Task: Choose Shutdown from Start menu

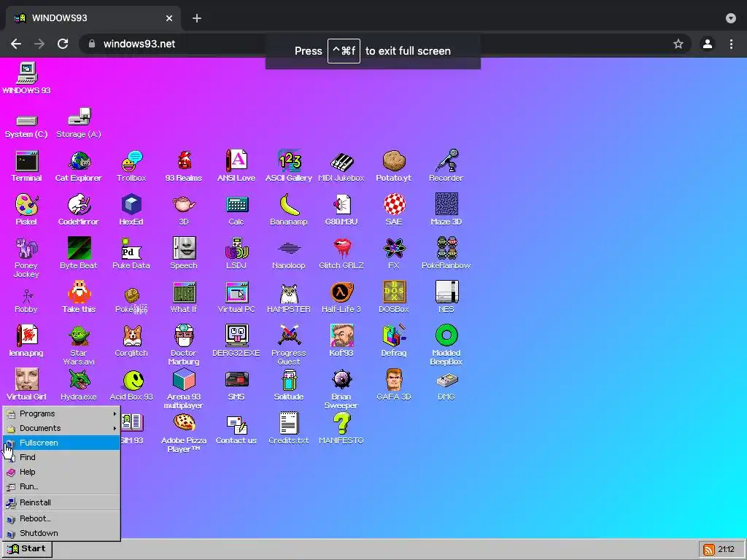Action: [x=61, y=533]
